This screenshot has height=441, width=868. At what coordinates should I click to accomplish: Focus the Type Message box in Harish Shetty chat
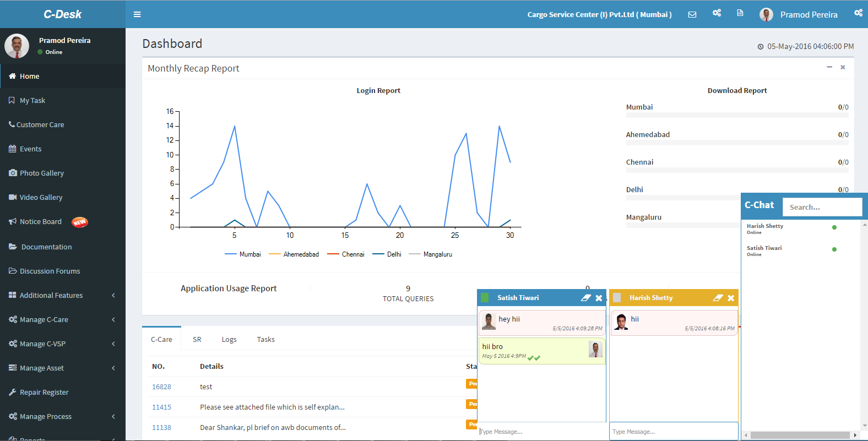(674, 432)
